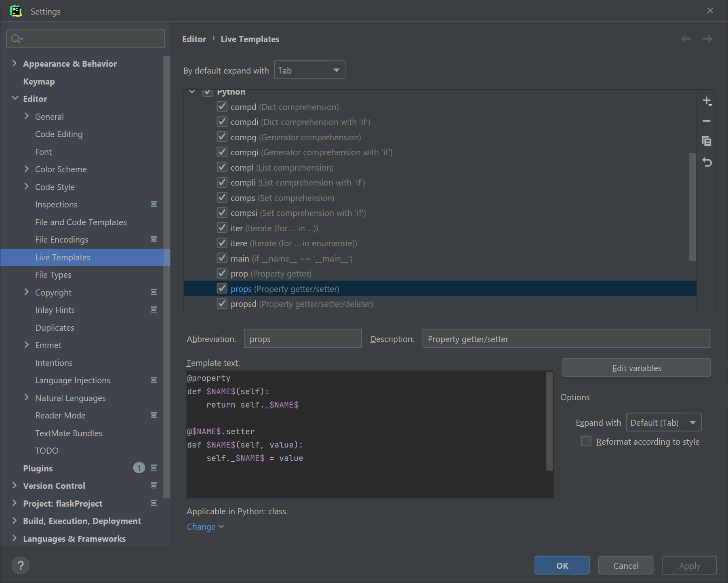The width and height of the screenshot is (728, 583).
Task: Click the OK button
Action: pyautogui.click(x=562, y=565)
